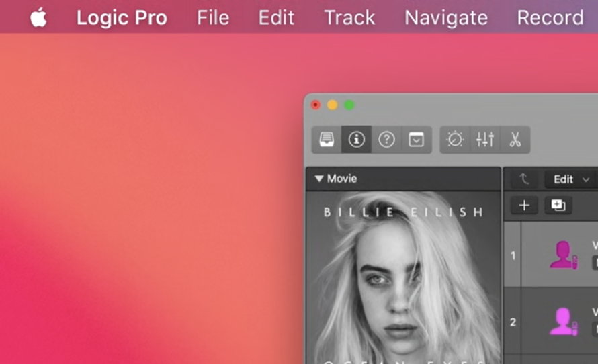Open the Track menu
Screen dimensions: 598x364
pyautogui.click(x=349, y=17)
